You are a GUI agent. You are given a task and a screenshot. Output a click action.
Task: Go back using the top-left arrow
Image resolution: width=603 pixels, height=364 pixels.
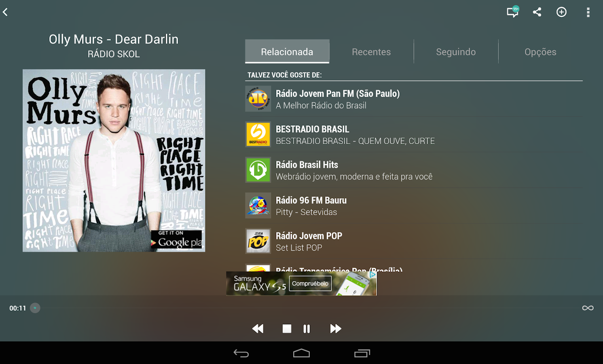(5, 12)
